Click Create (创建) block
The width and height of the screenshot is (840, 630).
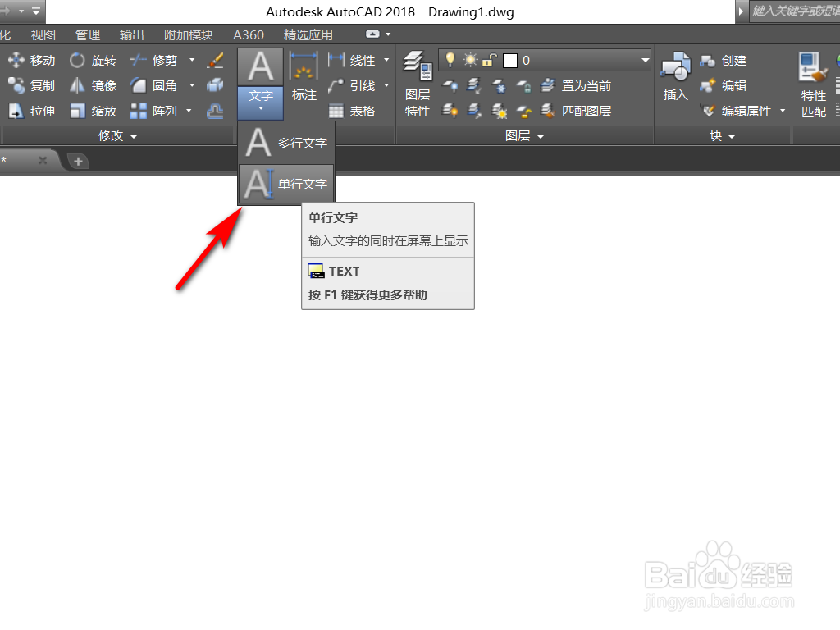[x=724, y=61]
